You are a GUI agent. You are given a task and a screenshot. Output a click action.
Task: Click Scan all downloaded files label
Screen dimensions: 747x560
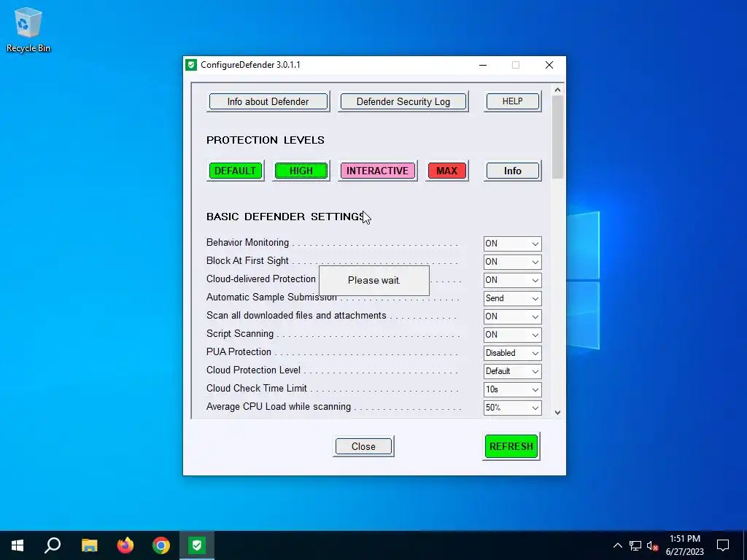[x=296, y=316]
